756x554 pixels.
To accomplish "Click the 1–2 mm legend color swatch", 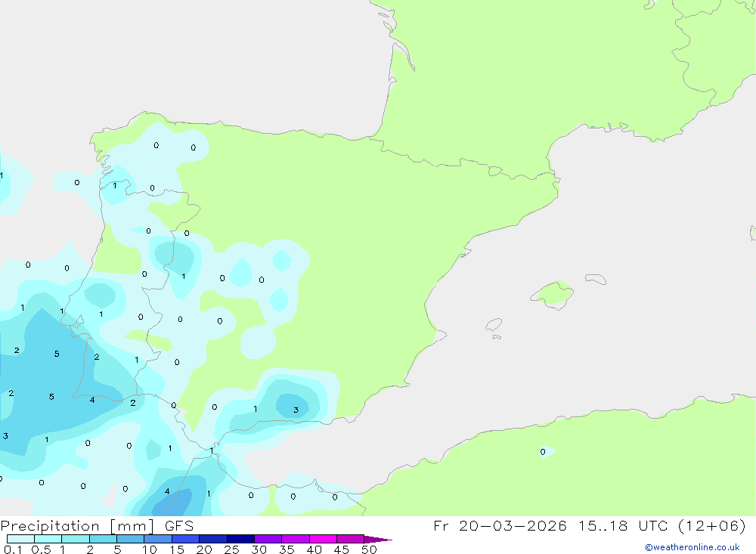I will coord(76,539).
